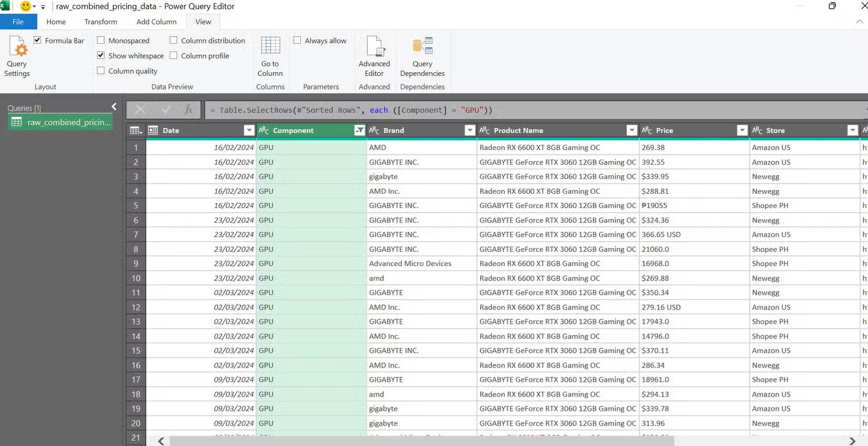Open Query Dependencies view
Viewport: 868px width, 446px height.
click(422, 47)
